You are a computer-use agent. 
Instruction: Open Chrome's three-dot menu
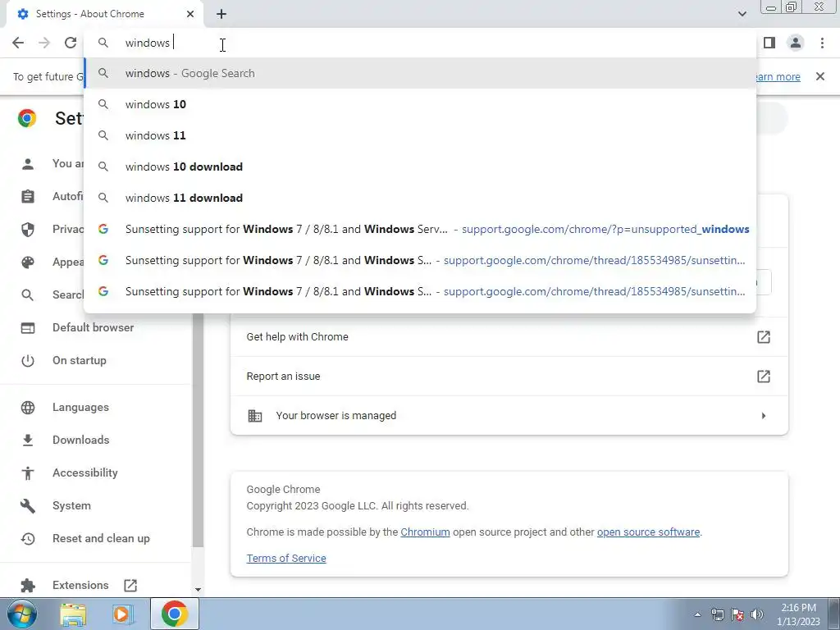click(x=822, y=43)
